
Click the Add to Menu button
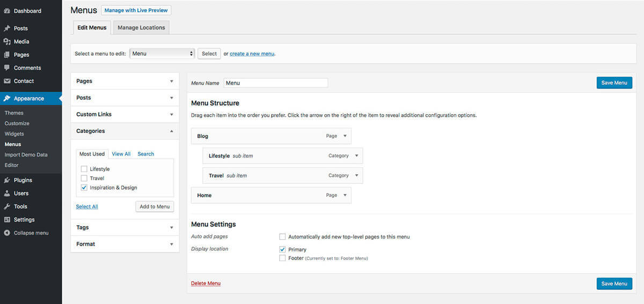155,206
